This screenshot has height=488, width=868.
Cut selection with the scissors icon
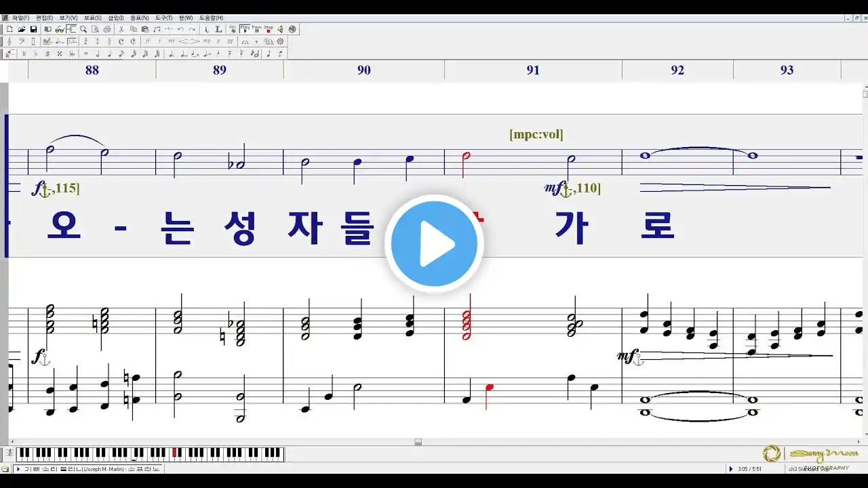point(121,29)
